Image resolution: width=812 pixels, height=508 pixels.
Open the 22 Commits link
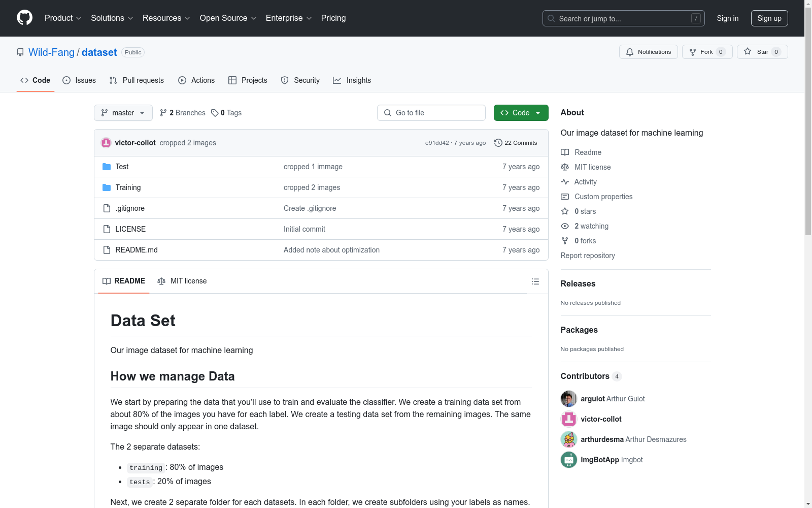click(x=516, y=143)
